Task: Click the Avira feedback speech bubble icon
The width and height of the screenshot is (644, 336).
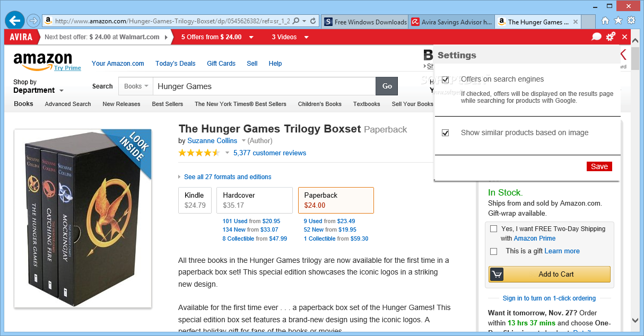Action: pyautogui.click(x=596, y=37)
